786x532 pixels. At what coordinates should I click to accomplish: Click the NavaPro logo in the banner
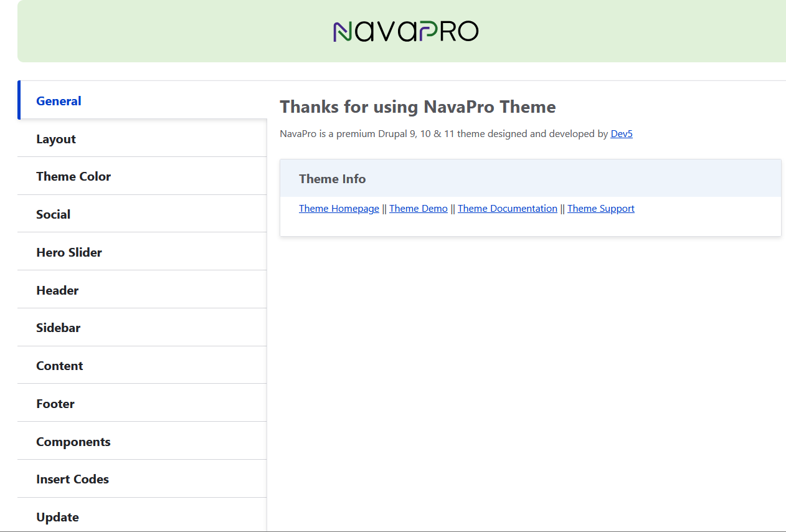point(405,31)
